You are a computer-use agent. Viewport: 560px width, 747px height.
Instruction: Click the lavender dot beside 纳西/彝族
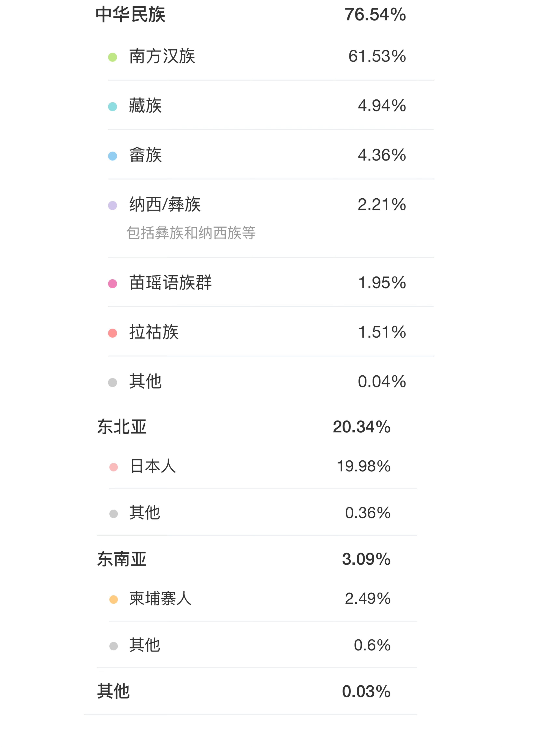[x=112, y=205]
